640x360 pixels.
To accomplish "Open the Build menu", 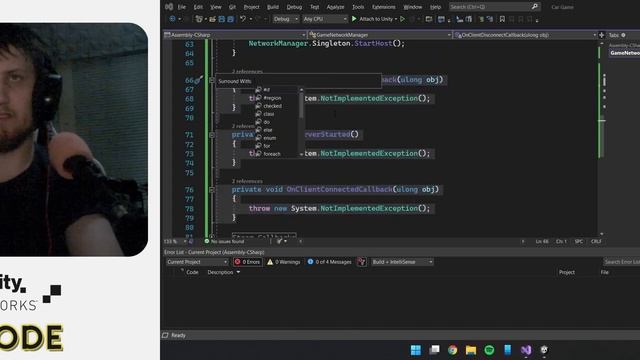I will click(273, 7).
